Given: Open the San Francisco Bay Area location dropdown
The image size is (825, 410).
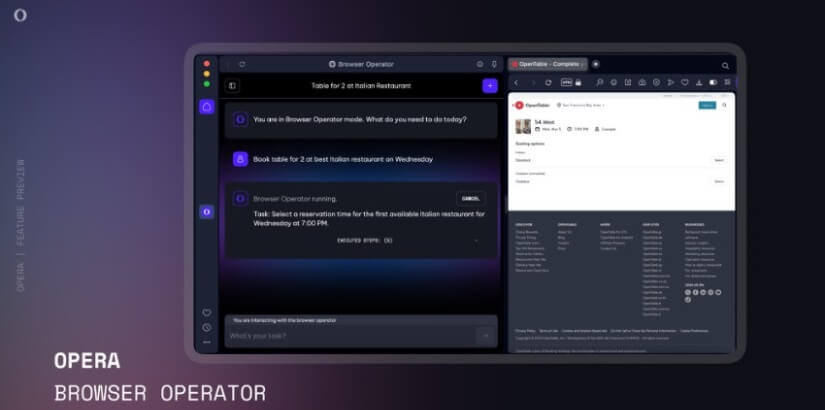Looking at the screenshot, I should (x=580, y=105).
